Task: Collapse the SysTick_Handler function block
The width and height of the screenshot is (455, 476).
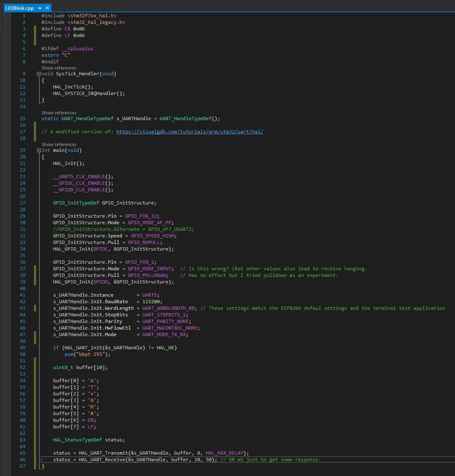Action: tap(39, 74)
